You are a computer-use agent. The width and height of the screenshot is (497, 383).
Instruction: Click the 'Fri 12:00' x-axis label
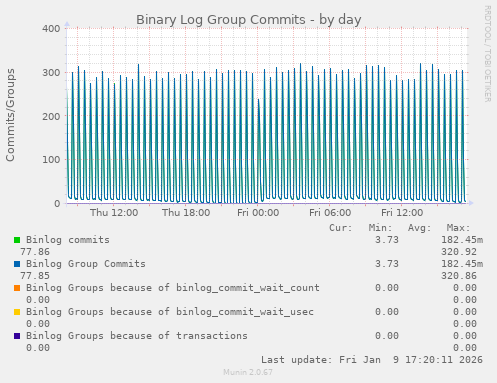[402, 213]
